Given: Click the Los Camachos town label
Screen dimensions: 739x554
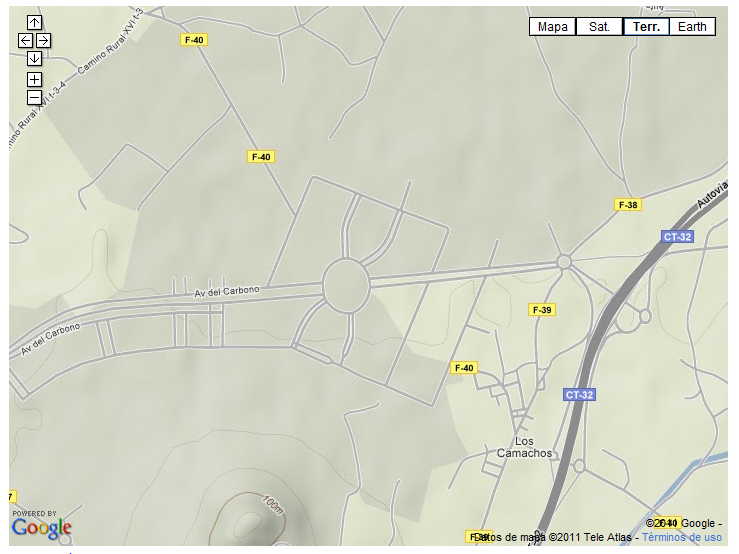Looking at the screenshot, I should tap(524, 447).
